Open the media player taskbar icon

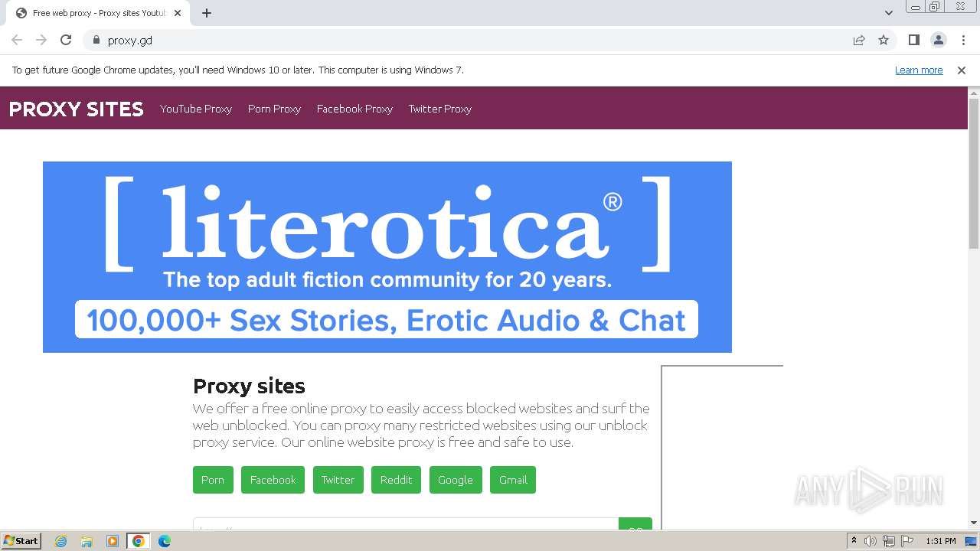(x=113, y=541)
